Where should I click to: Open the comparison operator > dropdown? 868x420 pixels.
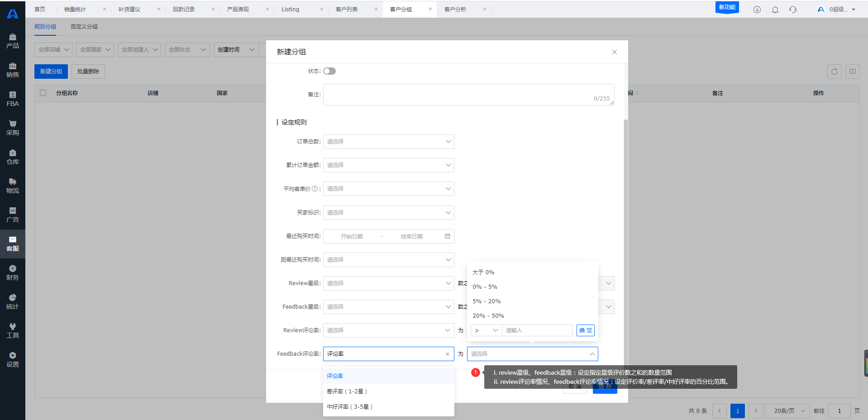tap(486, 330)
